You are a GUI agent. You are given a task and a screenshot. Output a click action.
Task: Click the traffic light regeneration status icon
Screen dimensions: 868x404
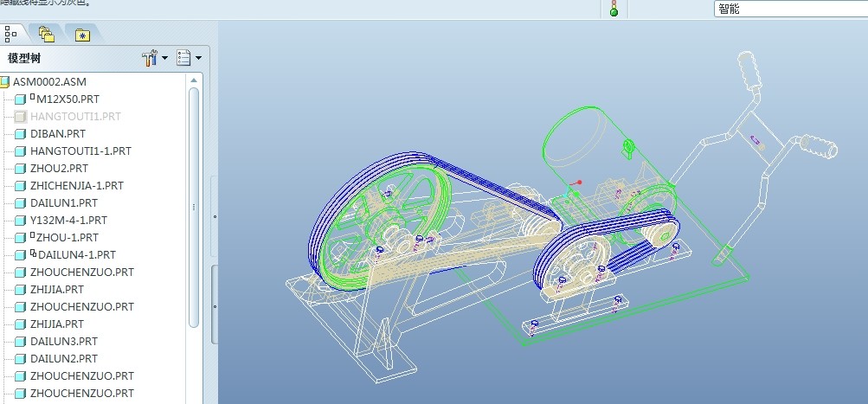click(x=614, y=10)
